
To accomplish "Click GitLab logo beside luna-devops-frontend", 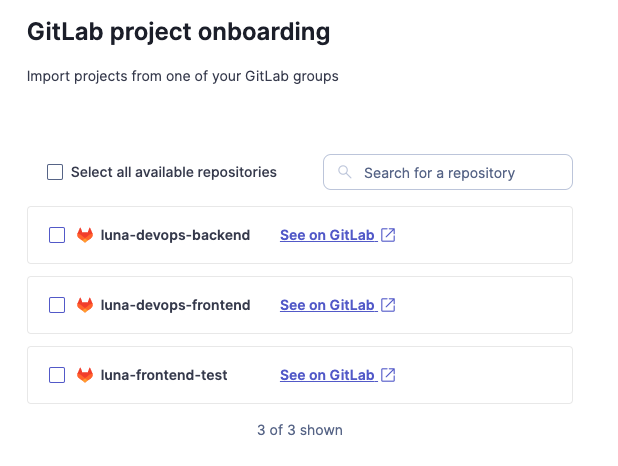I will click(x=85, y=305).
